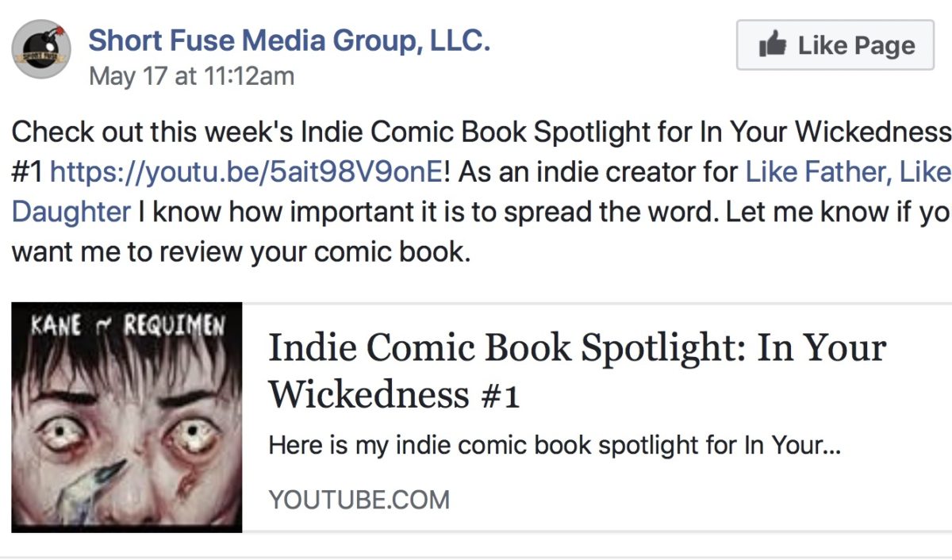
Task: Click the thumbs-up icon on Like Page
Action: (x=773, y=45)
